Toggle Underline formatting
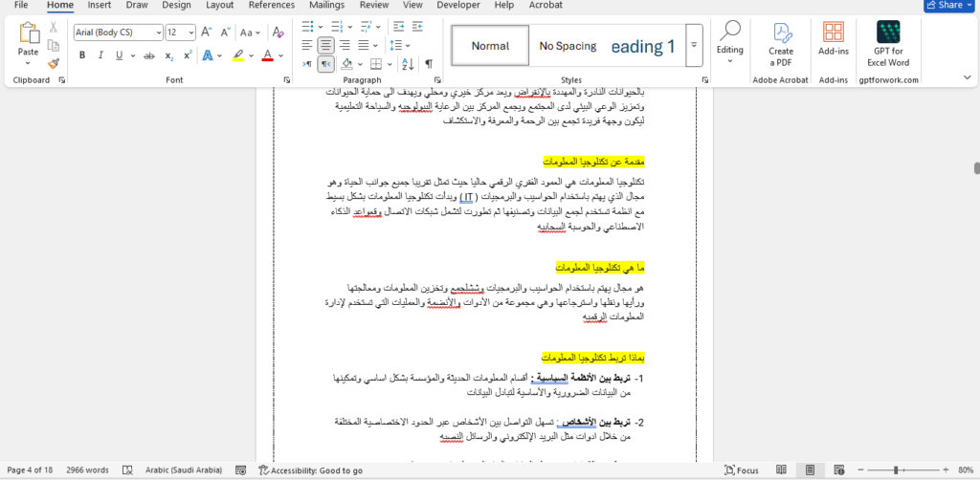980x480 pixels. click(x=119, y=55)
